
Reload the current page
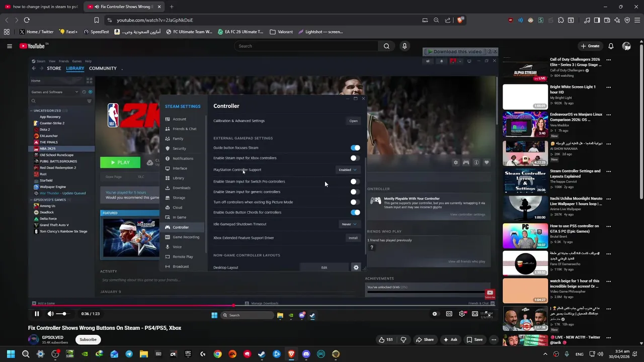coord(27,20)
